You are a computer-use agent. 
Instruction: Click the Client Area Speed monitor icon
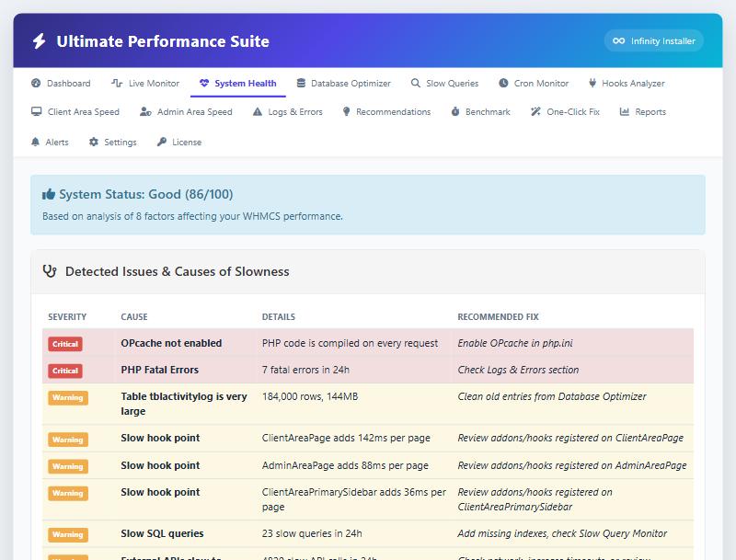(37, 111)
